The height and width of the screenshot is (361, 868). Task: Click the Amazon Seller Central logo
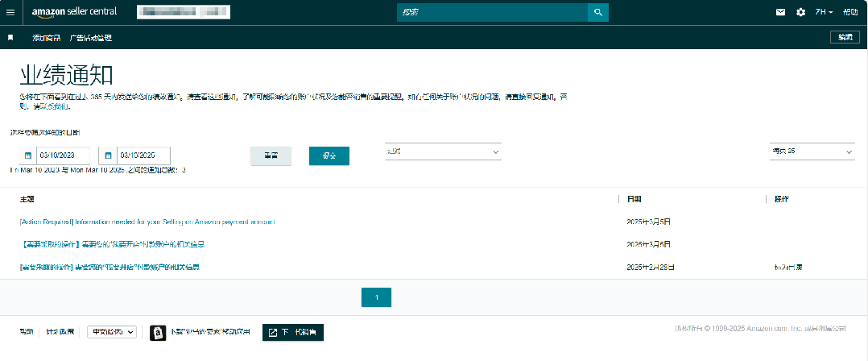tap(74, 12)
